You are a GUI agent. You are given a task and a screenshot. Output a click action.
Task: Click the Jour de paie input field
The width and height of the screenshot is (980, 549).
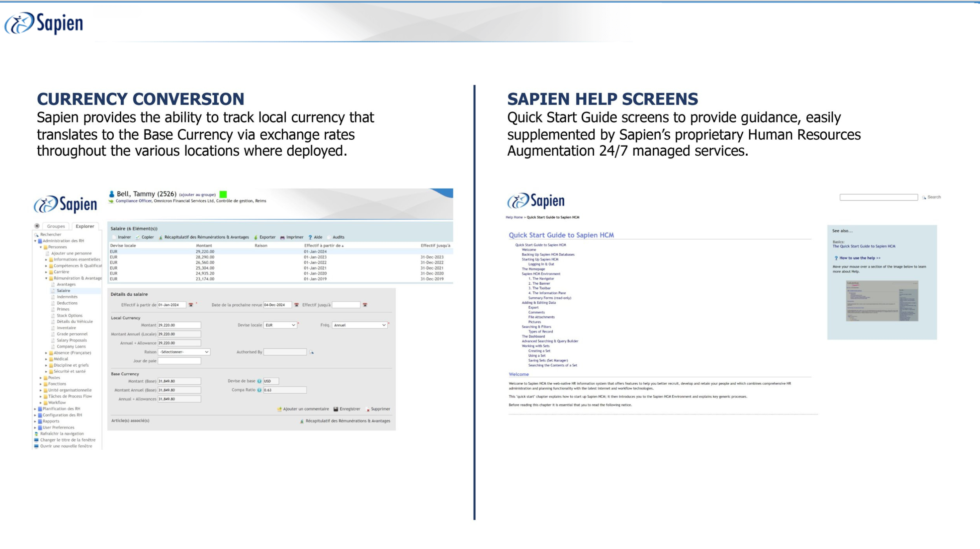click(179, 361)
